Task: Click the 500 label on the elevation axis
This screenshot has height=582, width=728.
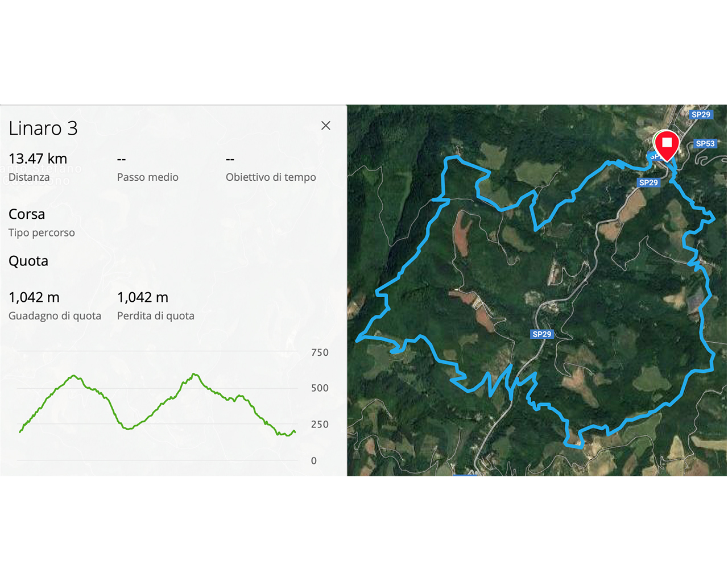Action: click(x=320, y=388)
